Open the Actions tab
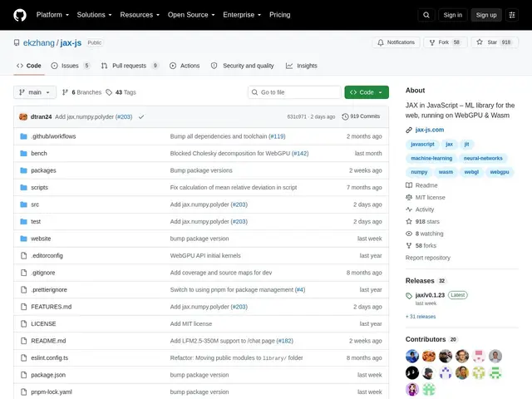 185,66
